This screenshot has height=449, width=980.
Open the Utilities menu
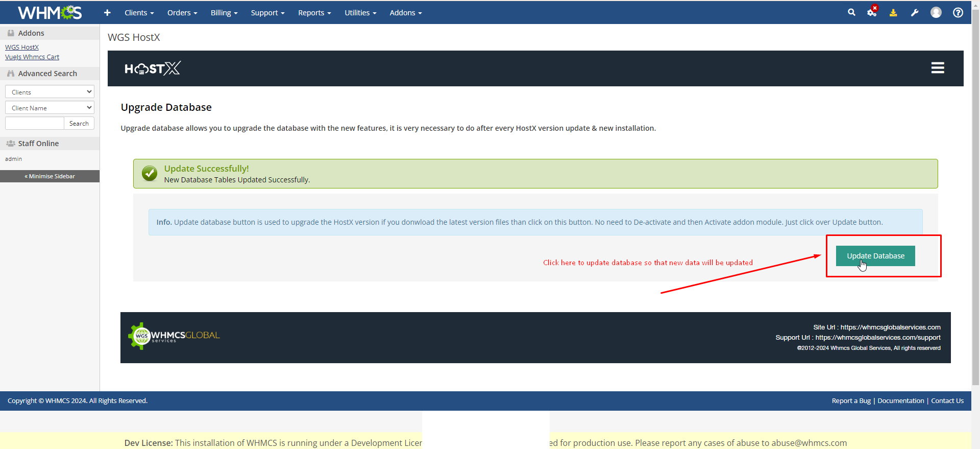360,13
